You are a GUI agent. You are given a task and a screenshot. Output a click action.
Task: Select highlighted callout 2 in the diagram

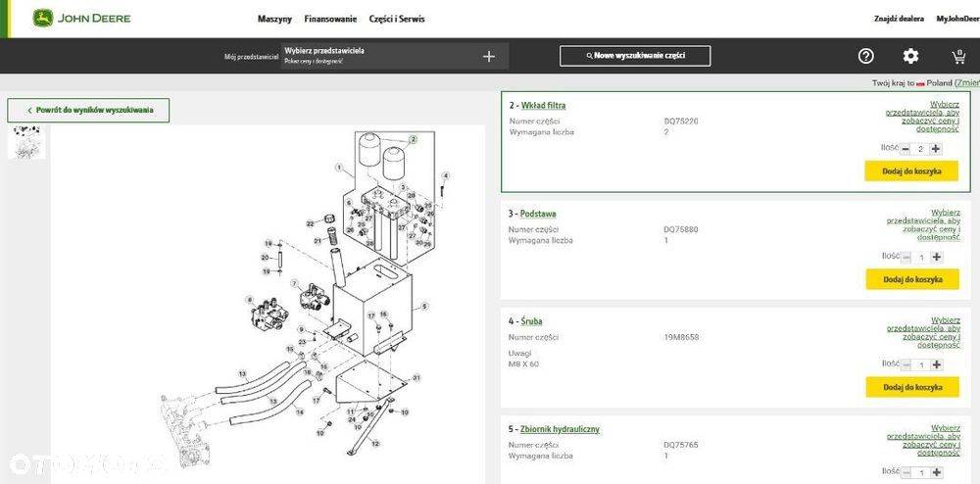pyautogui.click(x=414, y=140)
